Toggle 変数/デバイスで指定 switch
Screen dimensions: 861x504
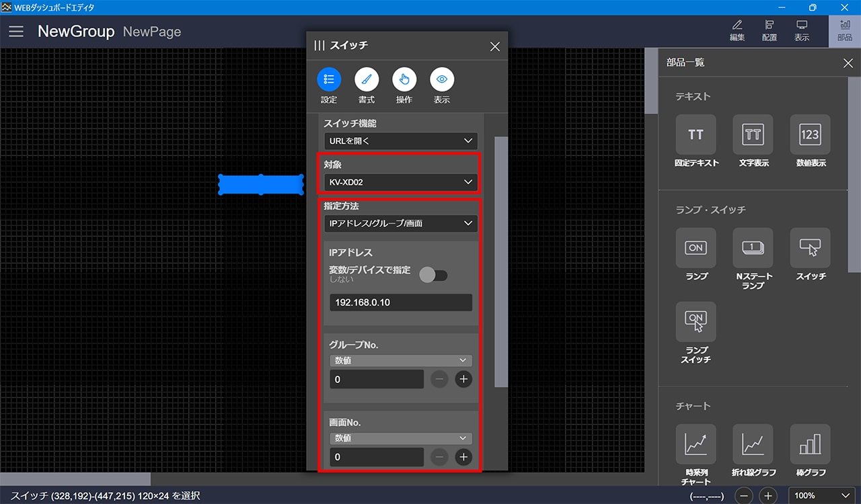click(434, 275)
